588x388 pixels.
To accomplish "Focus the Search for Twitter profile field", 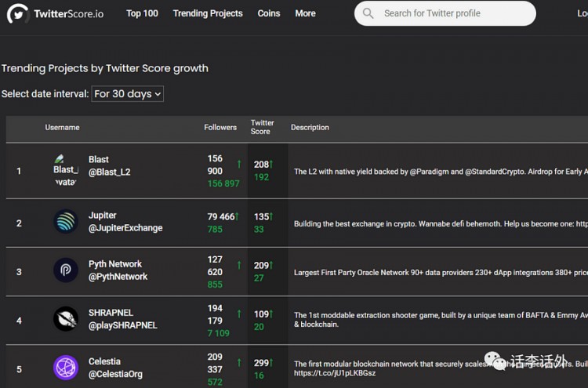I will (445, 13).
